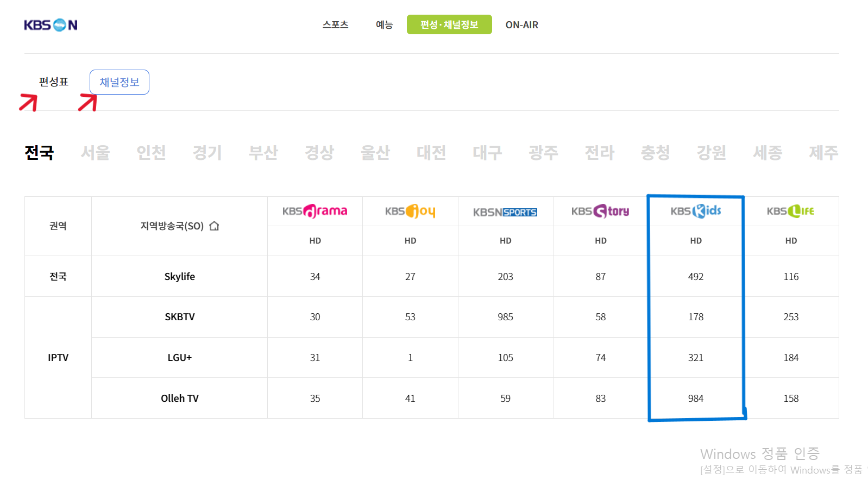Click Skylife KBS Kids channel 492
This screenshot has height=485, width=868.
(x=696, y=276)
